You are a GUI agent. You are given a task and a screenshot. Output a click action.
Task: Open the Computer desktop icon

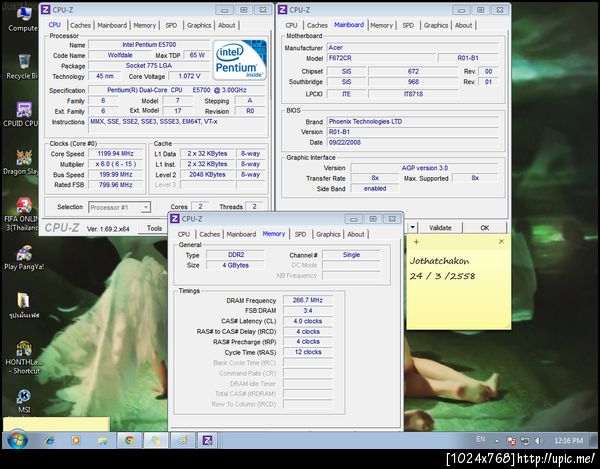tap(23, 19)
